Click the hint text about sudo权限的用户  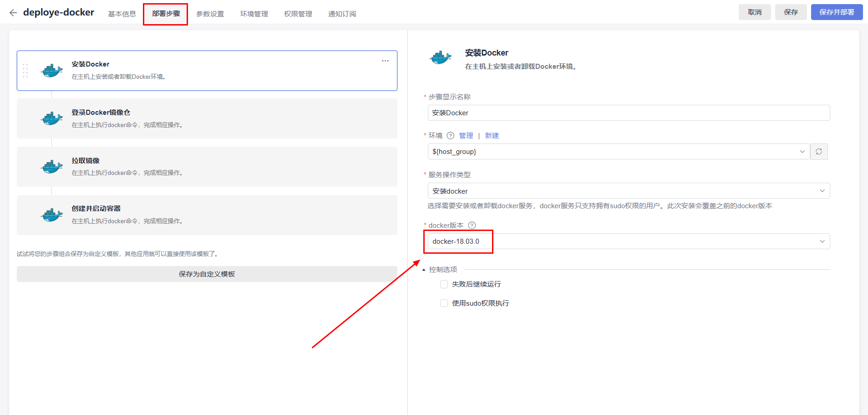click(600, 206)
